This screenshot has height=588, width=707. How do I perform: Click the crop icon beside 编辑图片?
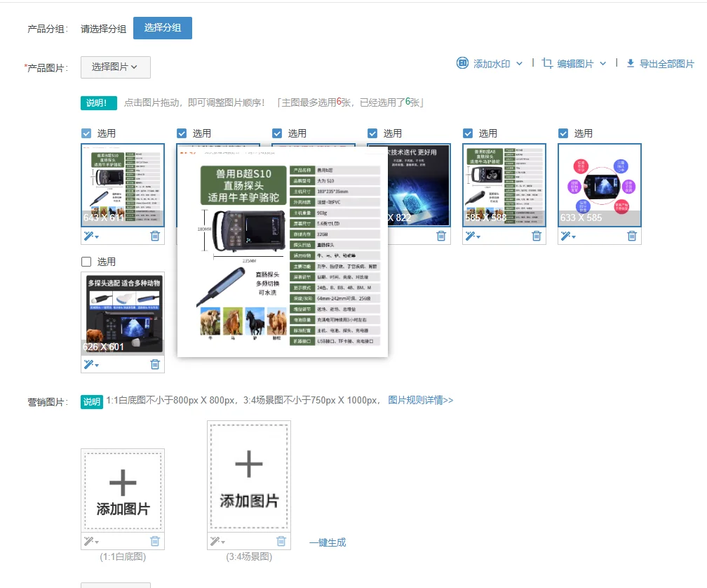(547, 63)
